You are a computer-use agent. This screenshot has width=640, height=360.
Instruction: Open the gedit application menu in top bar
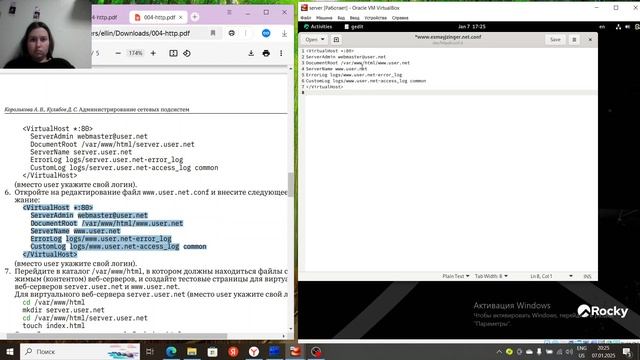click(x=353, y=27)
